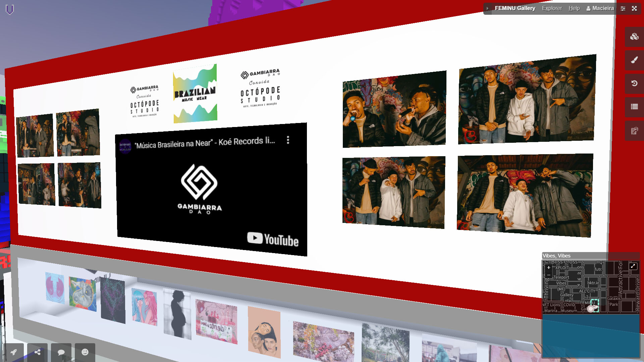Select the paintbrush tool in sidebar
The height and width of the screenshot is (362, 644).
tap(634, 60)
